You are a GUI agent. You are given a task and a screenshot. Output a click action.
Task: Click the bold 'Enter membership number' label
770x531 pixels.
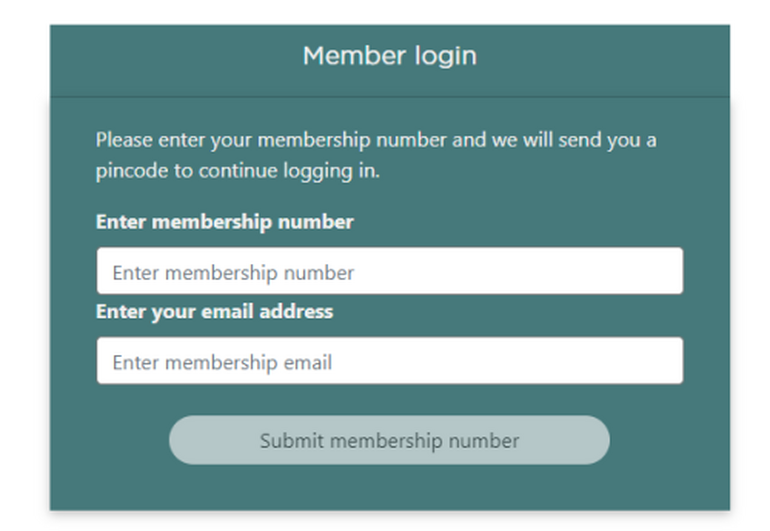tap(225, 222)
